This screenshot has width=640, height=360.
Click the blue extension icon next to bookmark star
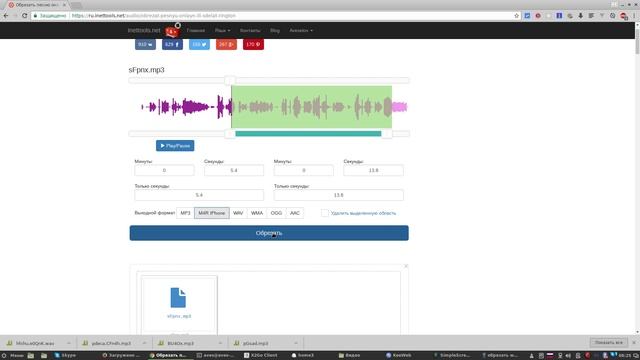click(527, 16)
